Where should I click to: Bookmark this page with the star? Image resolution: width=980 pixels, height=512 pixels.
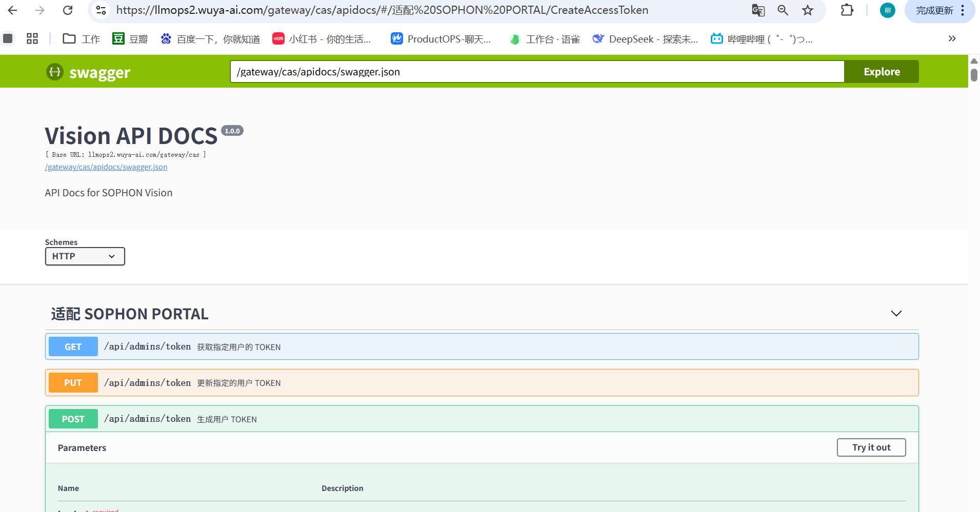point(808,10)
